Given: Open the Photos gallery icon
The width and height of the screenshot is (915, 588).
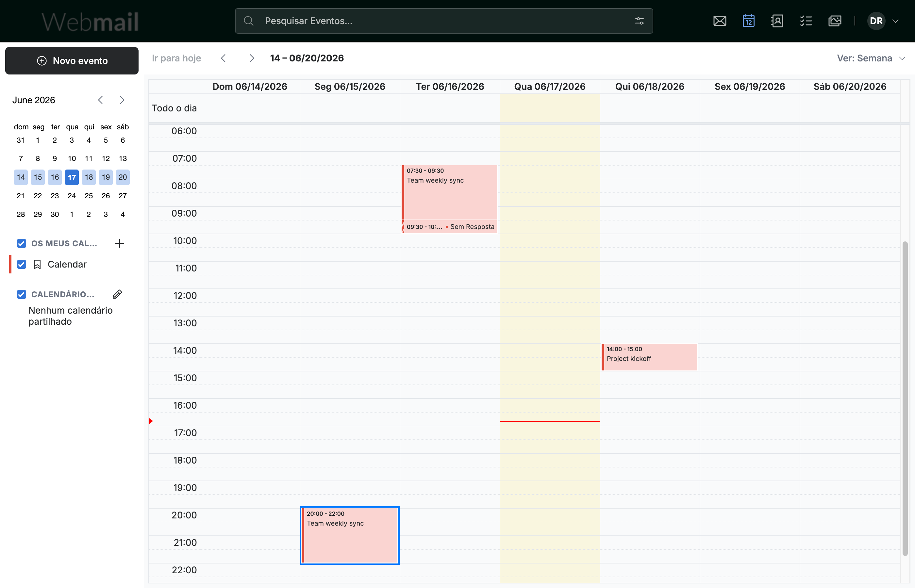Looking at the screenshot, I should [x=835, y=21].
